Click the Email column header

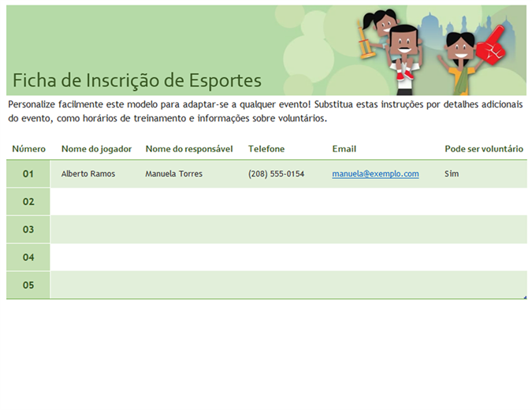click(x=344, y=149)
